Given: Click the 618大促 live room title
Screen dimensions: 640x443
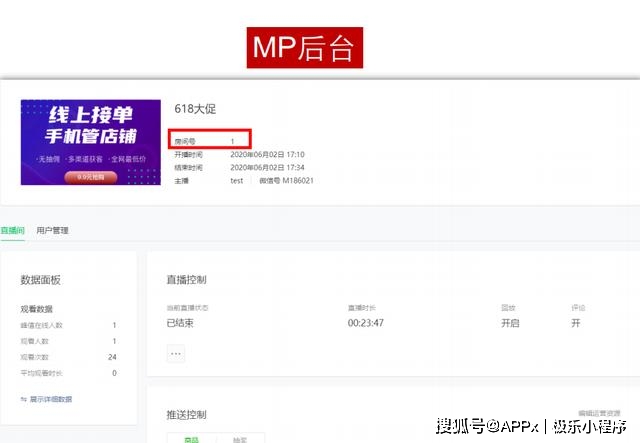Looking at the screenshot, I should tap(195, 109).
